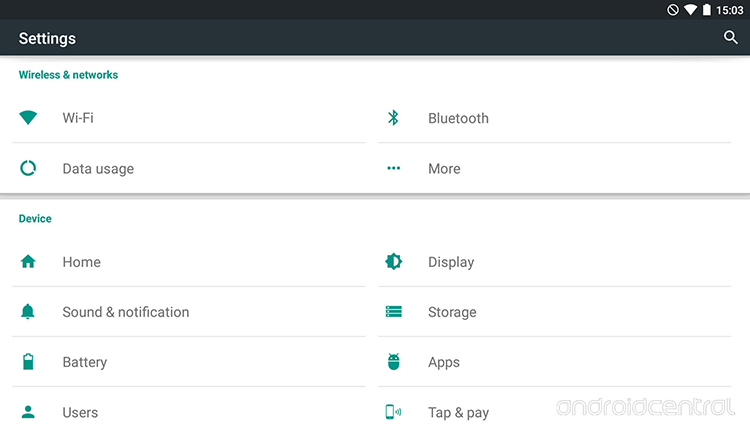This screenshot has width=750, height=431.
Task: Tap the search magnifier icon
Action: click(730, 38)
